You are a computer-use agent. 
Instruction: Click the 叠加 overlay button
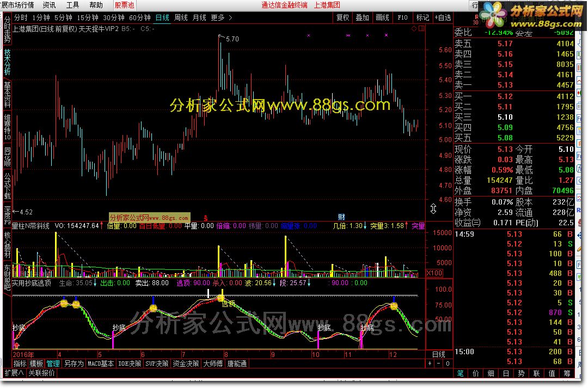click(x=362, y=17)
